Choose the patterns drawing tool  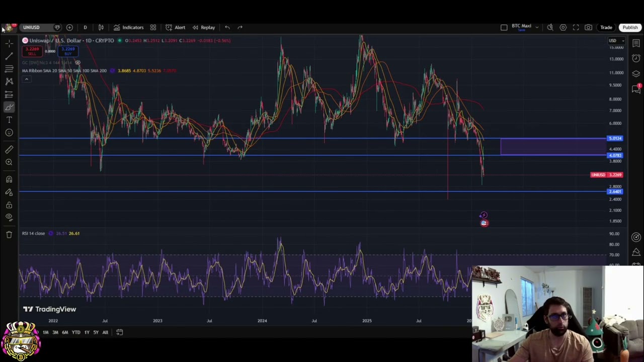click(x=9, y=81)
